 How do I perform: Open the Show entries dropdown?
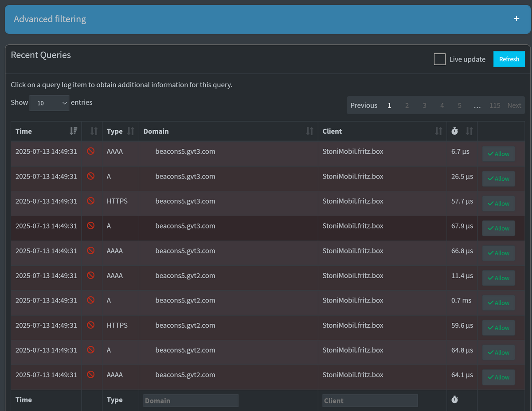pos(49,103)
